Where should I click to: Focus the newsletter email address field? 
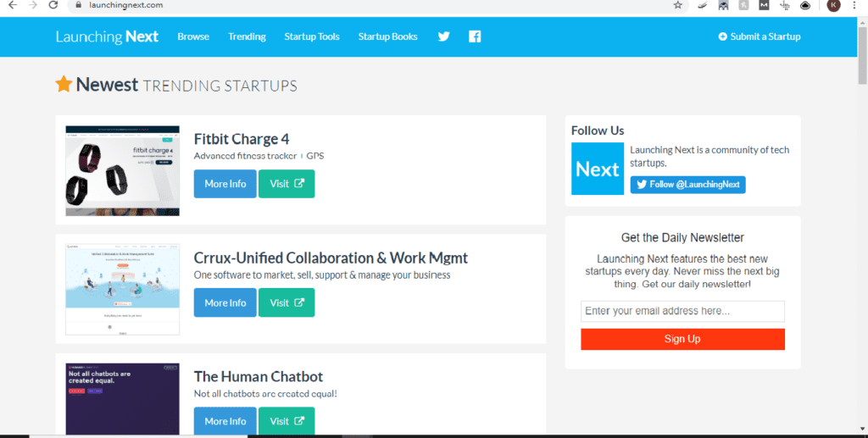point(682,312)
